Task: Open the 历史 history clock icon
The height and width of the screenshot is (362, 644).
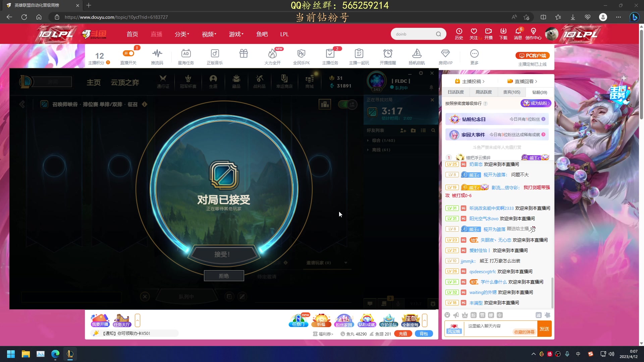Action: 459,32
